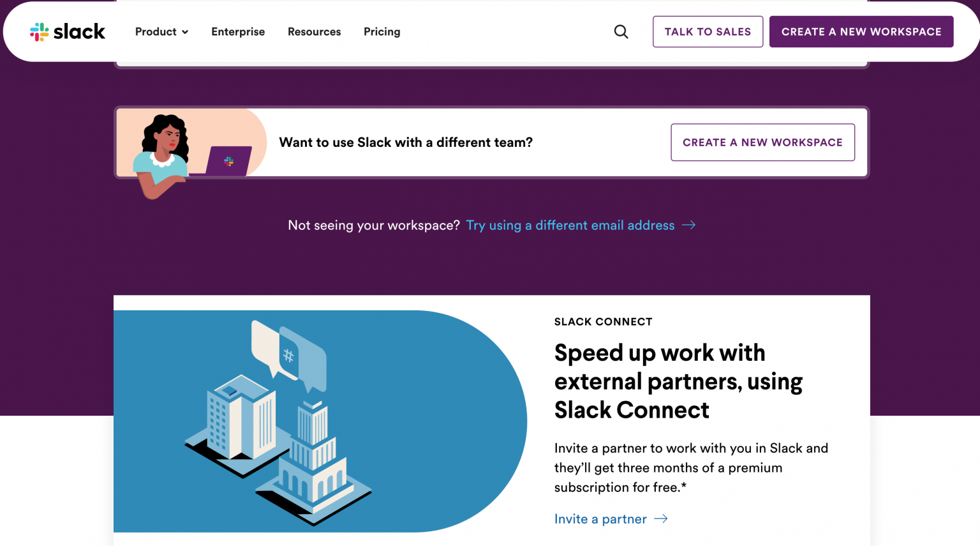Click Create a New Workspace in the team card
Viewport: 980px width, 546px height.
point(762,142)
